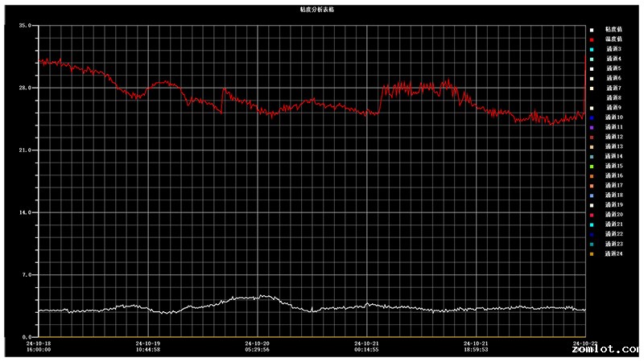This screenshot has width=644, height=362.
Task: Click the 通道11 purple legend square
Action: [x=591, y=127]
